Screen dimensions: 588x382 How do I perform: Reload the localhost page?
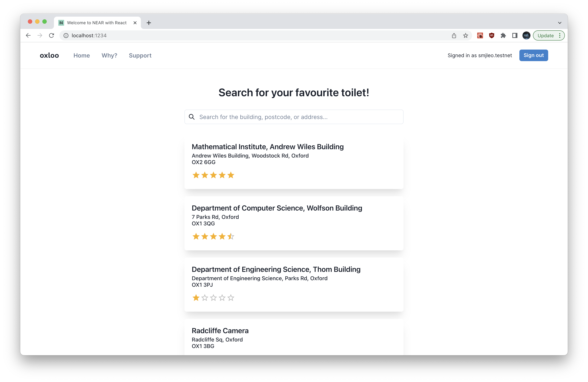(x=51, y=35)
